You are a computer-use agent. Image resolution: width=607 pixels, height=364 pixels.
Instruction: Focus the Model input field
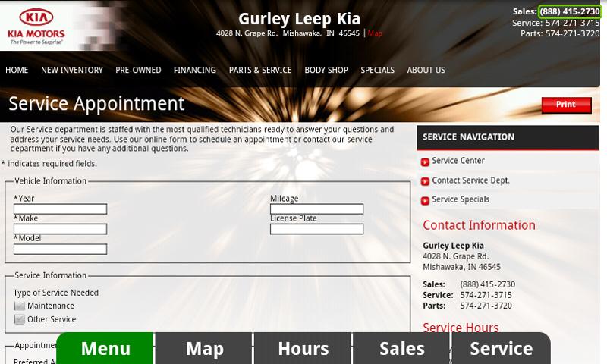[61, 249]
